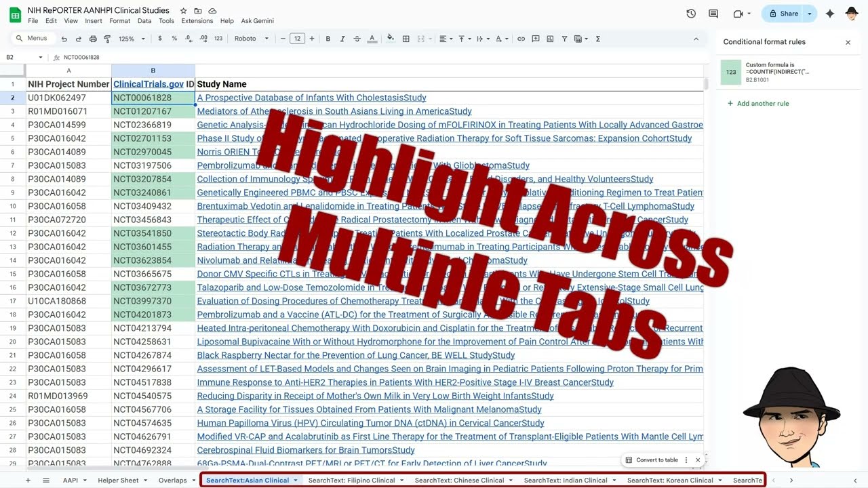Open vertical align dropdown

(x=463, y=39)
